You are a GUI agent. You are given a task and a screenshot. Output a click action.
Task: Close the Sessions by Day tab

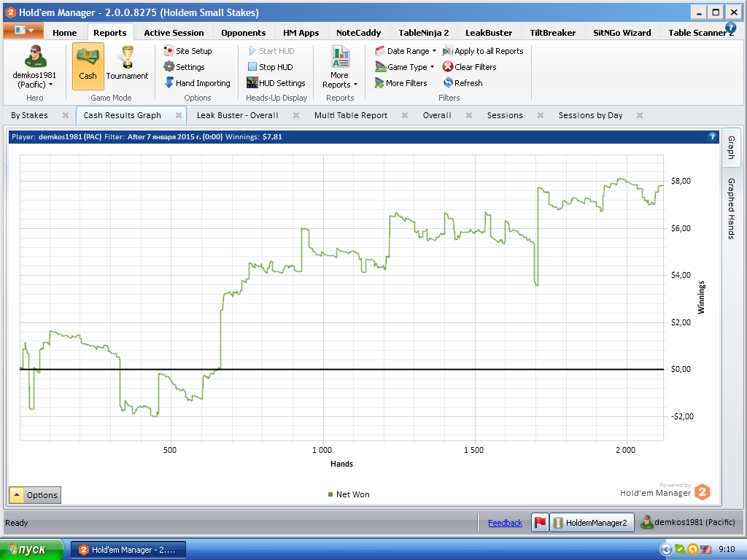click(x=640, y=115)
